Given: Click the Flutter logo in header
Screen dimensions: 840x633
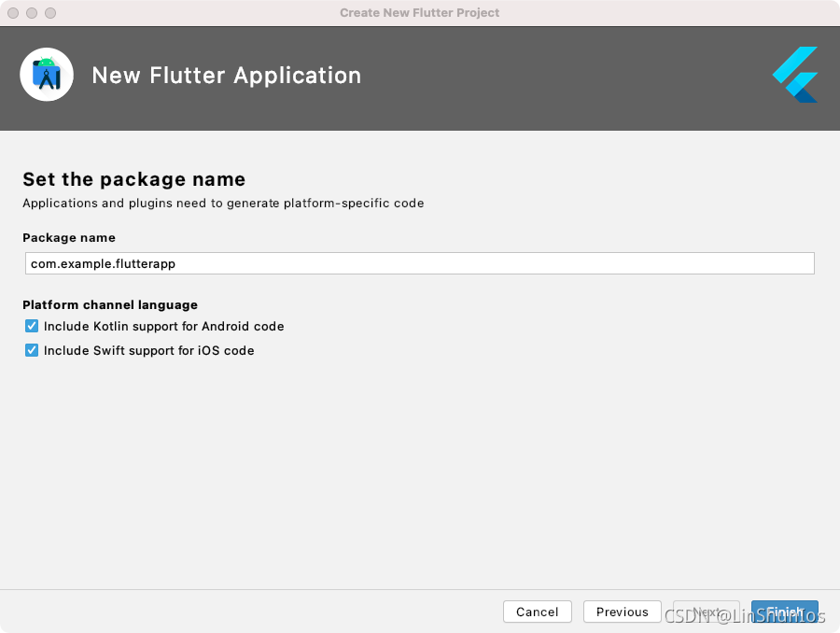Looking at the screenshot, I should (795, 75).
